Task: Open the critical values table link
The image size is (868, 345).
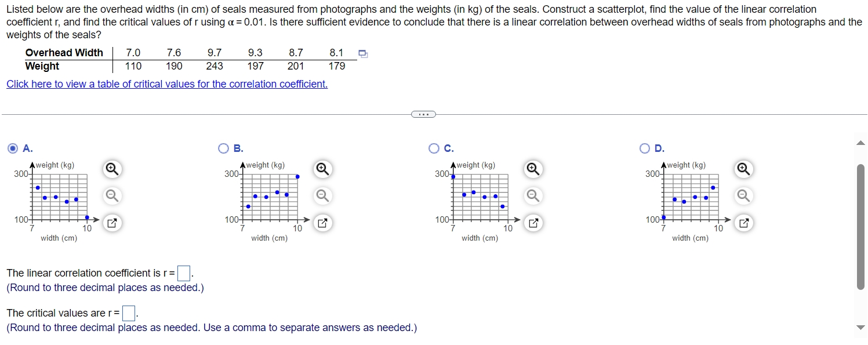Action: coord(167,84)
